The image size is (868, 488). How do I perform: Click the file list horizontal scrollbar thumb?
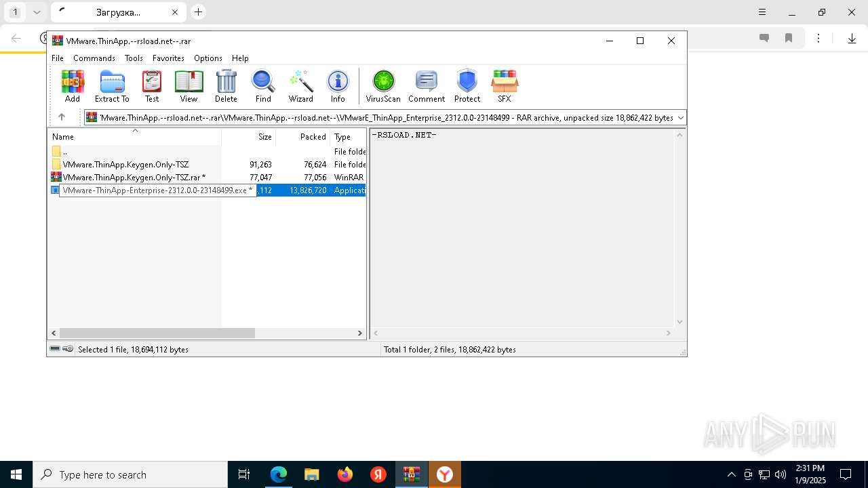coord(157,333)
